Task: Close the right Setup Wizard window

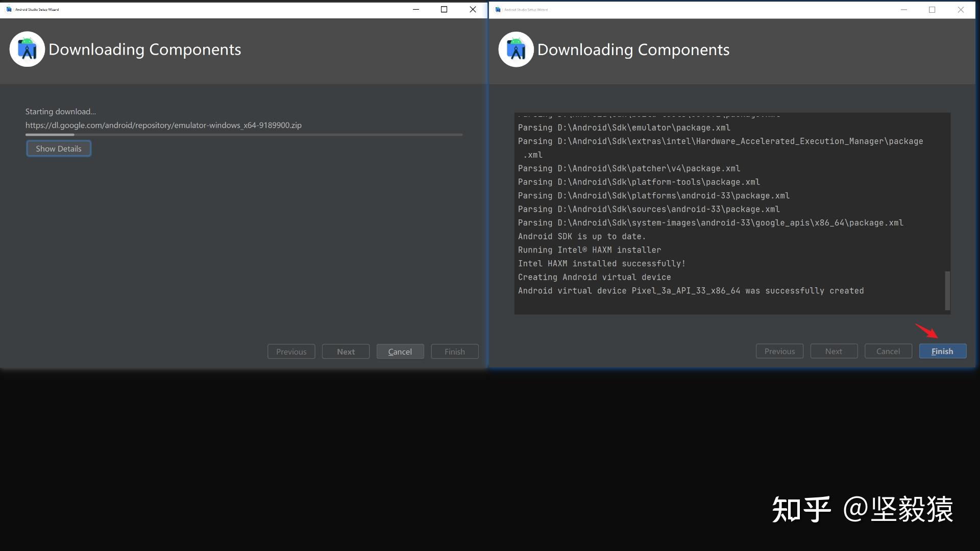Action: pos(961,9)
